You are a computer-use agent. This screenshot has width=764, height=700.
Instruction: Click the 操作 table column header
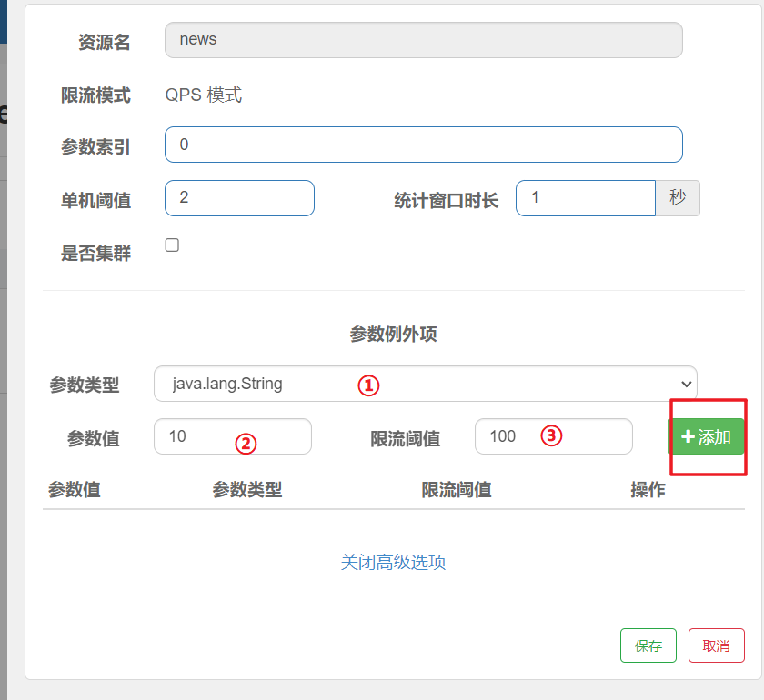click(x=648, y=490)
